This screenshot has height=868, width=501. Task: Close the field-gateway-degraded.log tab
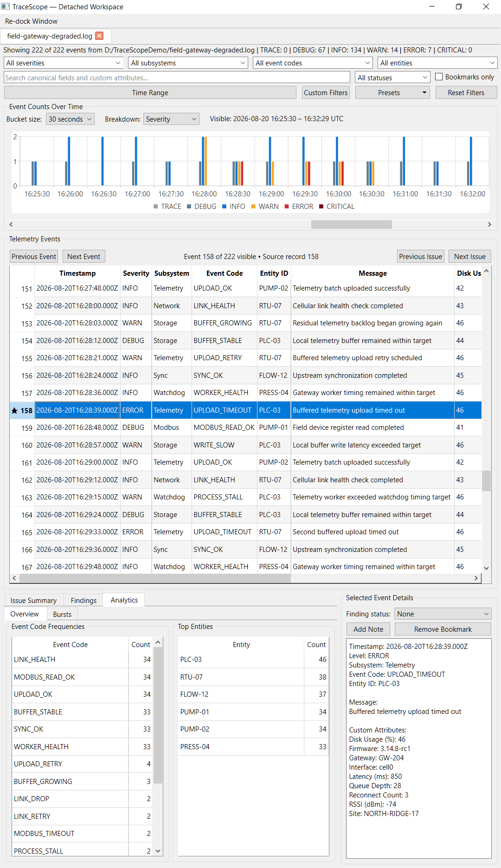99,36
